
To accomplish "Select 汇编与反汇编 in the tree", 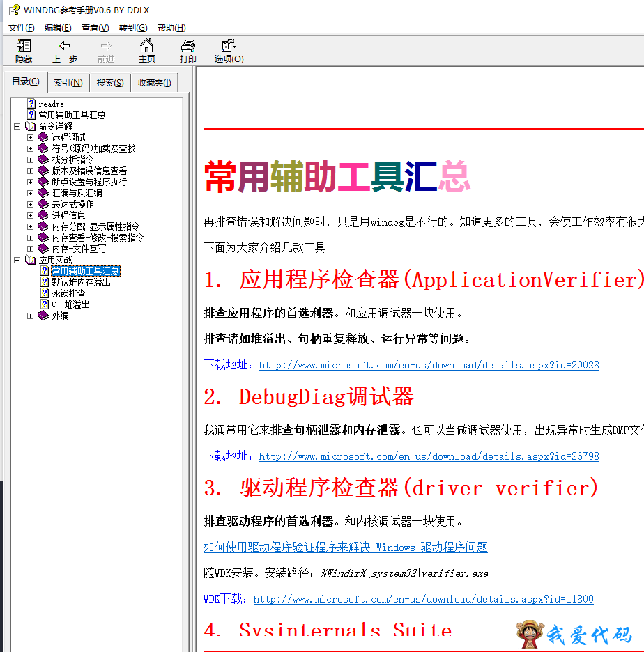I will (x=77, y=193).
